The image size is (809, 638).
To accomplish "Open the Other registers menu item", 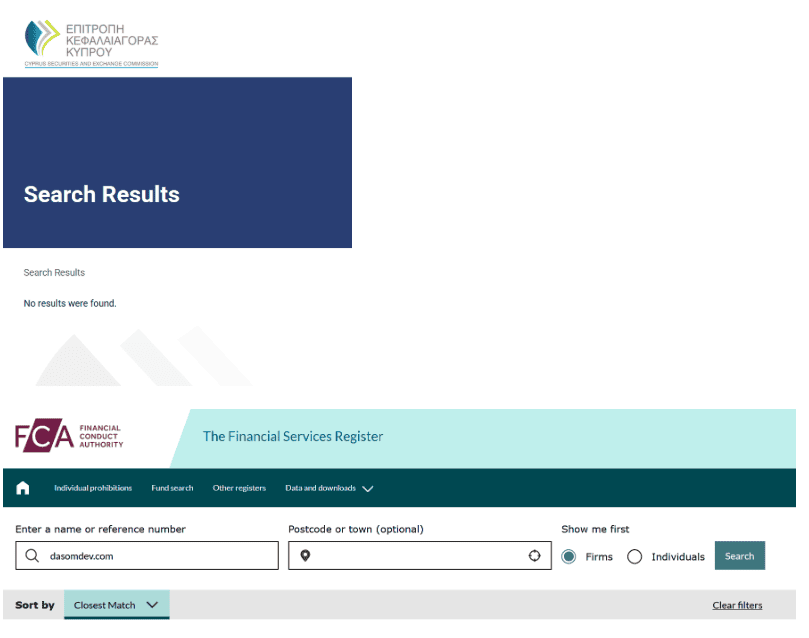I will click(239, 488).
